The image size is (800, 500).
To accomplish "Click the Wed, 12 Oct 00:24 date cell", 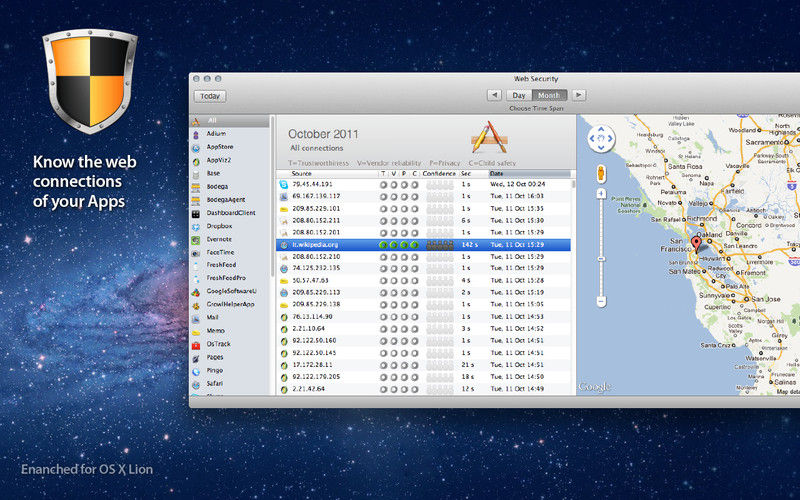I will pyautogui.click(x=517, y=184).
